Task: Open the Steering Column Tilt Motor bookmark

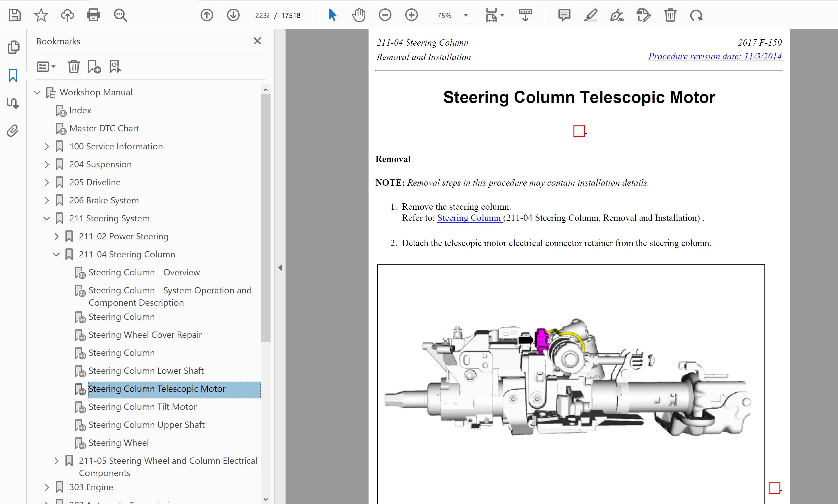Action: point(142,406)
